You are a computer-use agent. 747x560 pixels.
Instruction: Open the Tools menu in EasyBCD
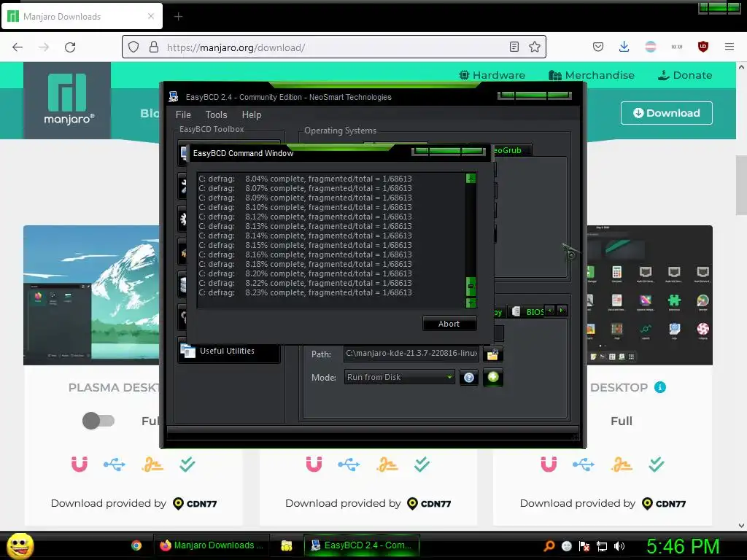coord(216,114)
